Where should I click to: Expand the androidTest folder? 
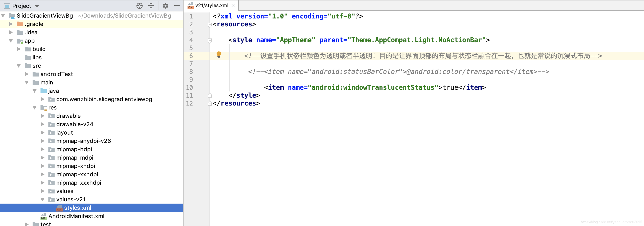(27, 74)
